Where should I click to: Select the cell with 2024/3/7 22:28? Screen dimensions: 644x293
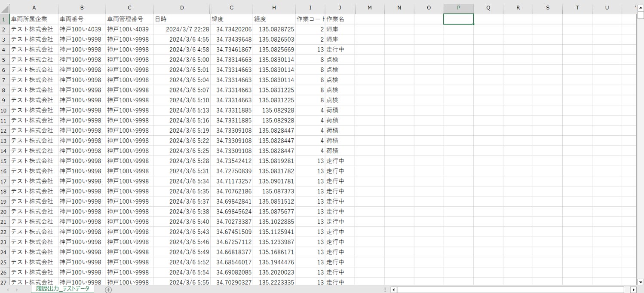click(x=182, y=29)
